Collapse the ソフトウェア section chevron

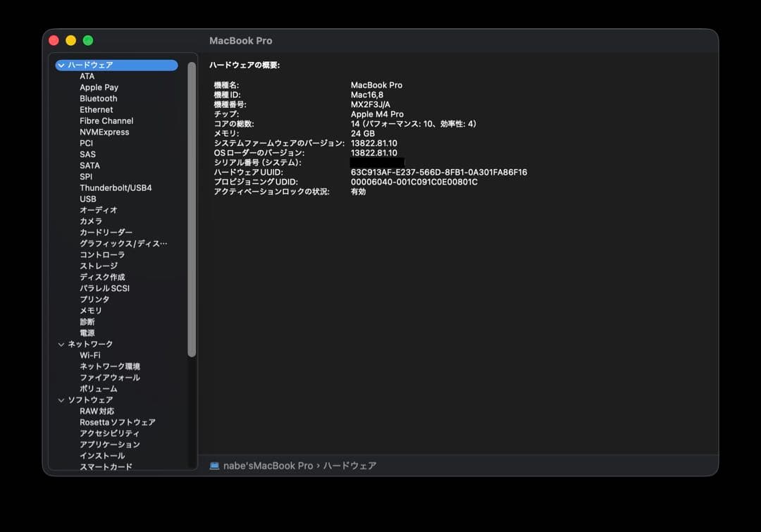coord(61,400)
